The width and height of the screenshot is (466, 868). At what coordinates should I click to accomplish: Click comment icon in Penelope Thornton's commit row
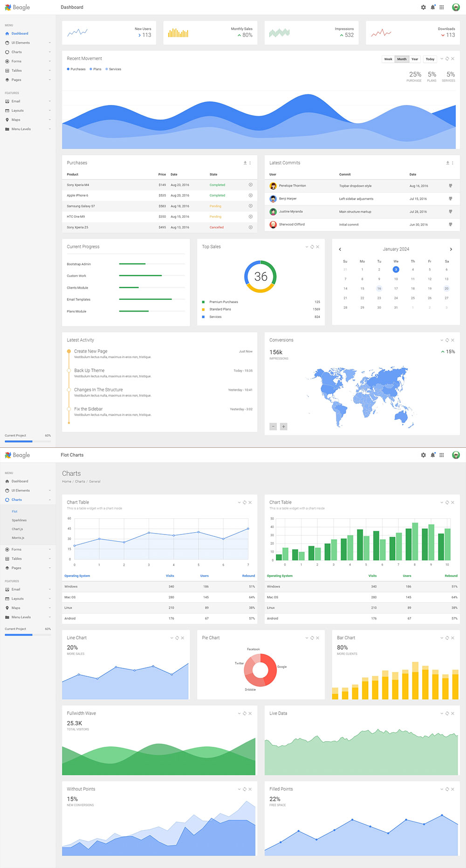450,186
